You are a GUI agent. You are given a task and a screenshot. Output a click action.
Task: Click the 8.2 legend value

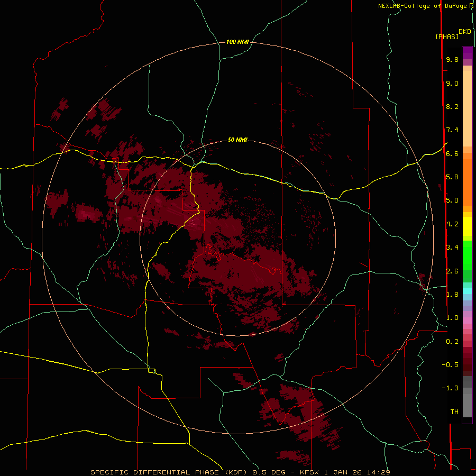coord(452,106)
